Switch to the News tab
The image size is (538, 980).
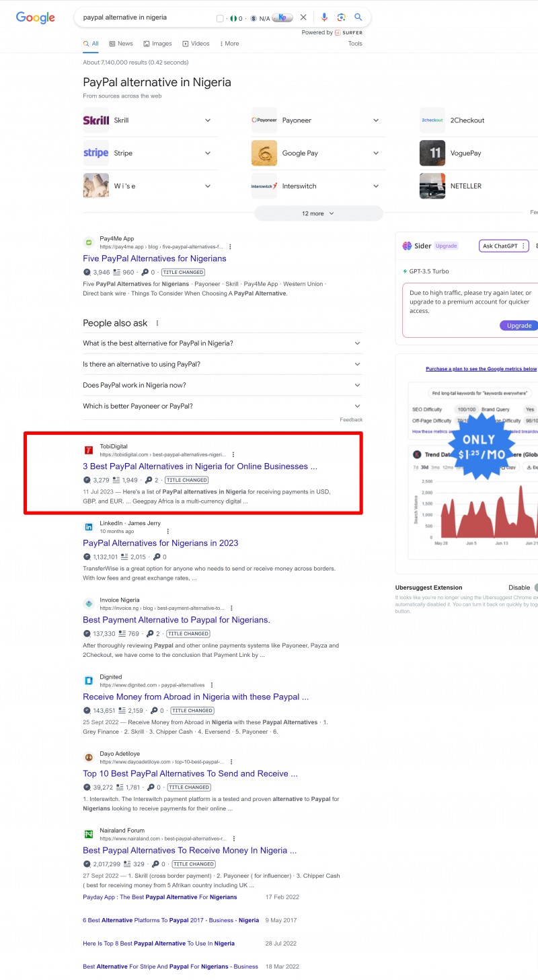coord(121,44)
